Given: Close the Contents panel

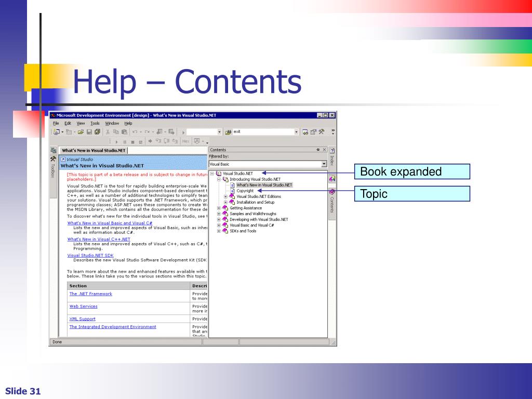Looking at the screenshot, I should coord(324,150).
